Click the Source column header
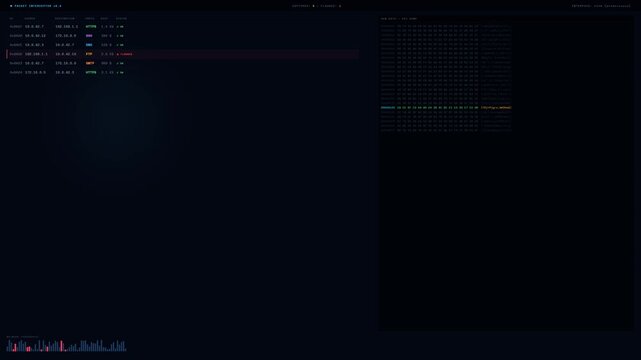Image resolution: width=641 pixels, height=360 pixels. (30, 18)
